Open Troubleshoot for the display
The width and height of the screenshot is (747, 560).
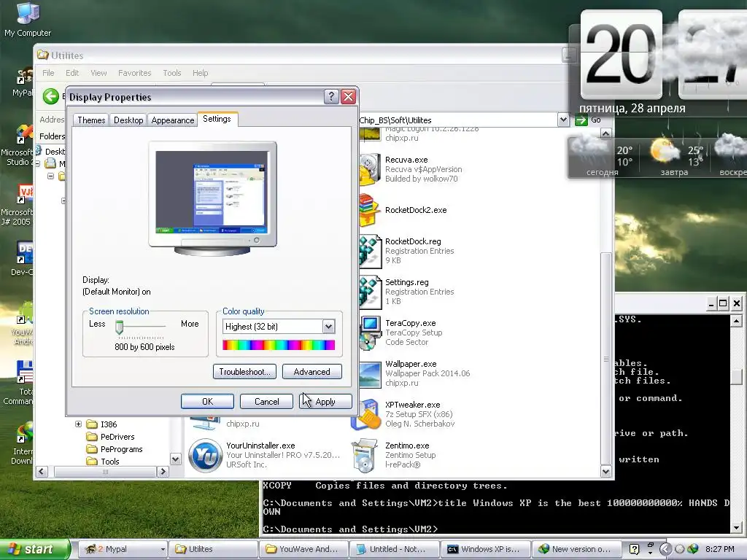(x=244, y=371)
